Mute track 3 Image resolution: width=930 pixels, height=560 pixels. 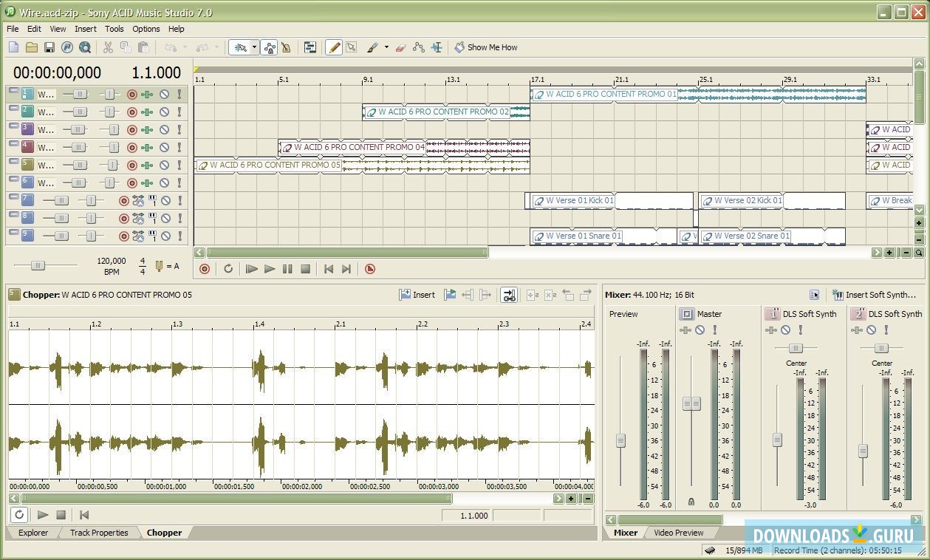point(165,129)
